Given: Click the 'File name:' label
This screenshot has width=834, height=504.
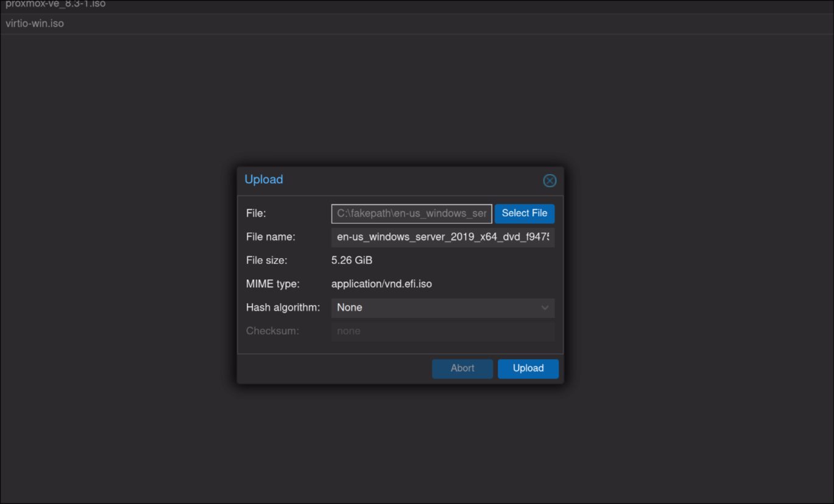Looking at the screenshot, I should coord(270,237).
